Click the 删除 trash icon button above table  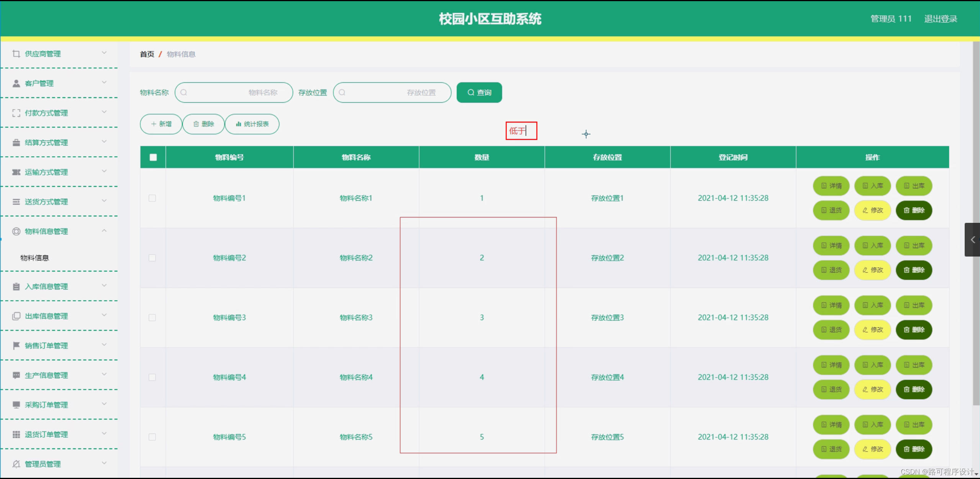[196, 124]
